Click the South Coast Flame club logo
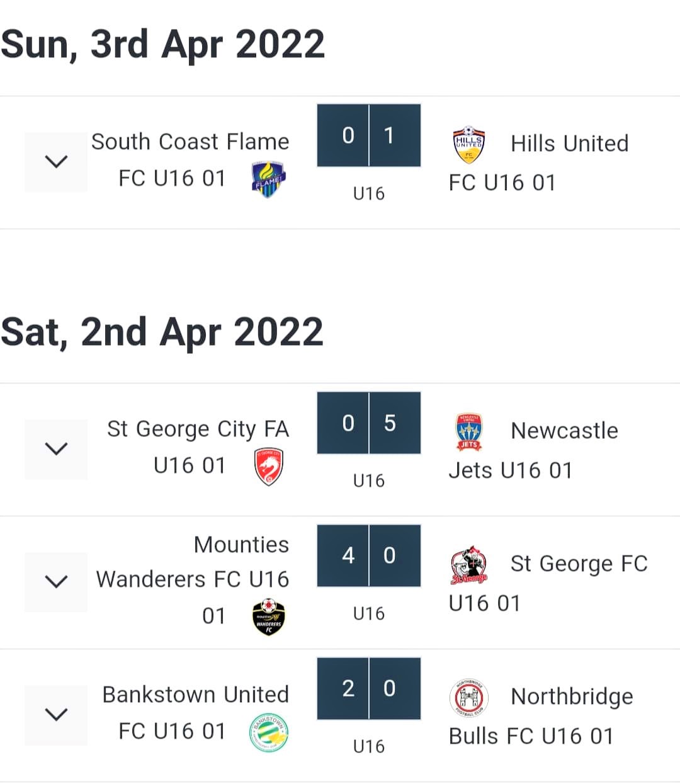The width and height of the screenshot is (680, 784). (268, 179)
